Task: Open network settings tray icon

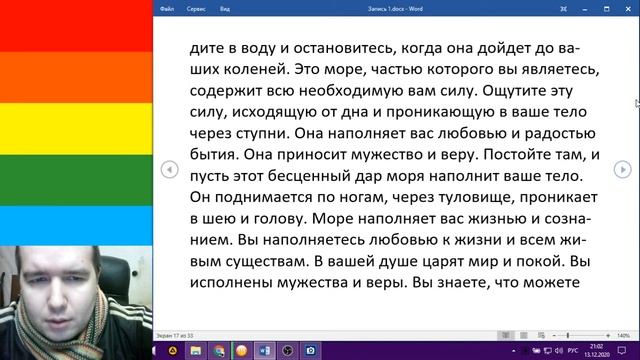Action: coord(548,351)
